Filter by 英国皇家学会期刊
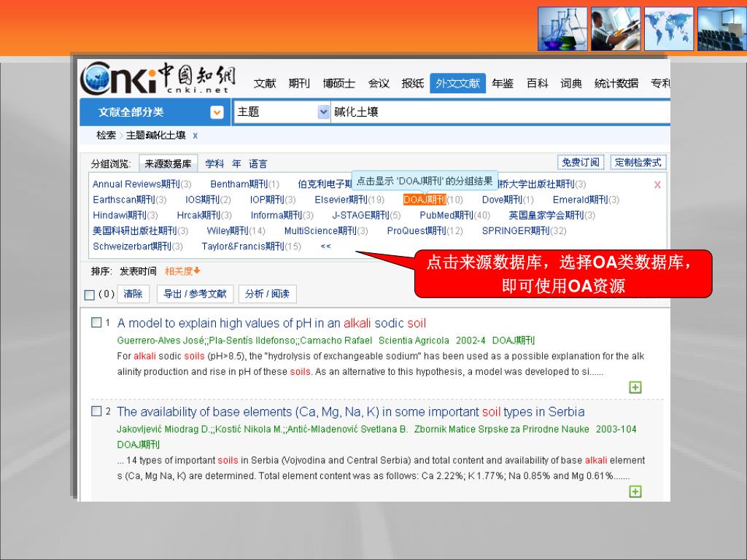 tap(546, 215)
